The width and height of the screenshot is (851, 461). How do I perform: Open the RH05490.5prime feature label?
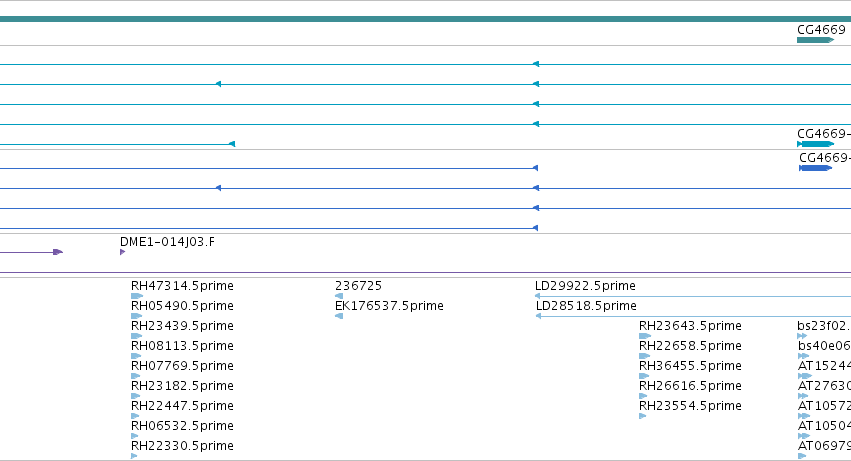tap(182, 306)
